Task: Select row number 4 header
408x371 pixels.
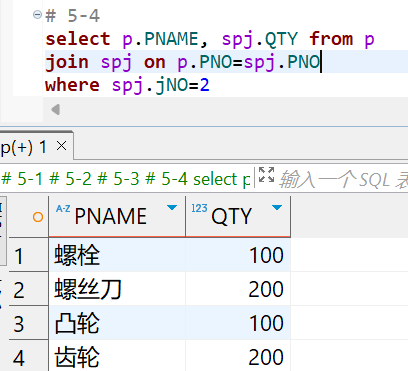Action: [x=28, y=356]
